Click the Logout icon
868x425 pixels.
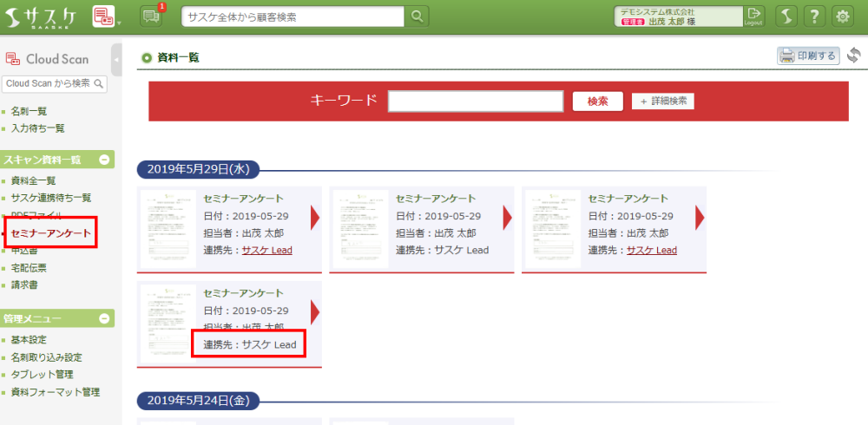(x=753, y=16)
